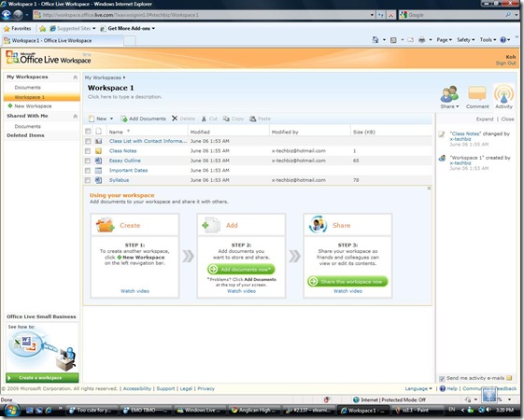Close the Using your workspace panel
This screenshot has width=524, height=420.
(x=429, y=189)
